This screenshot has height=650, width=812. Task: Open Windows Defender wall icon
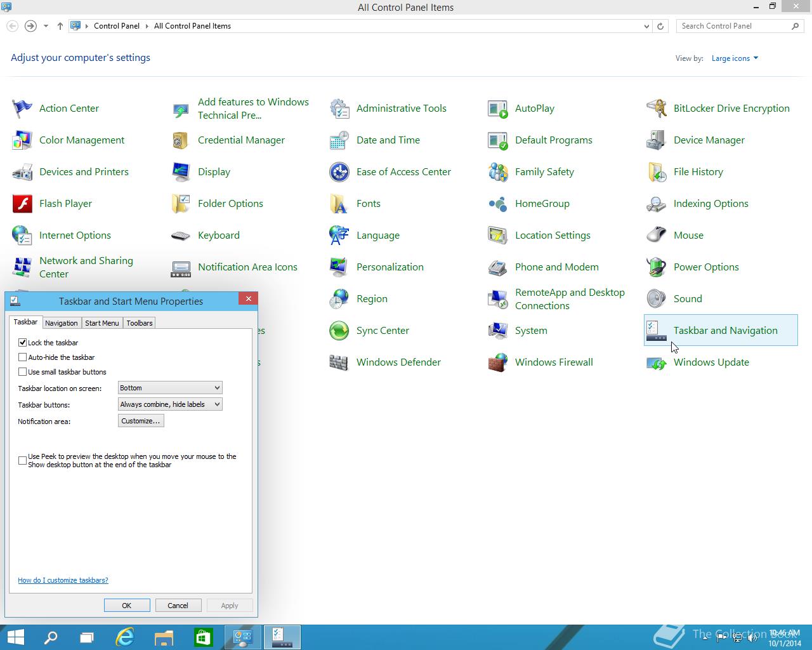coord(339,362)
